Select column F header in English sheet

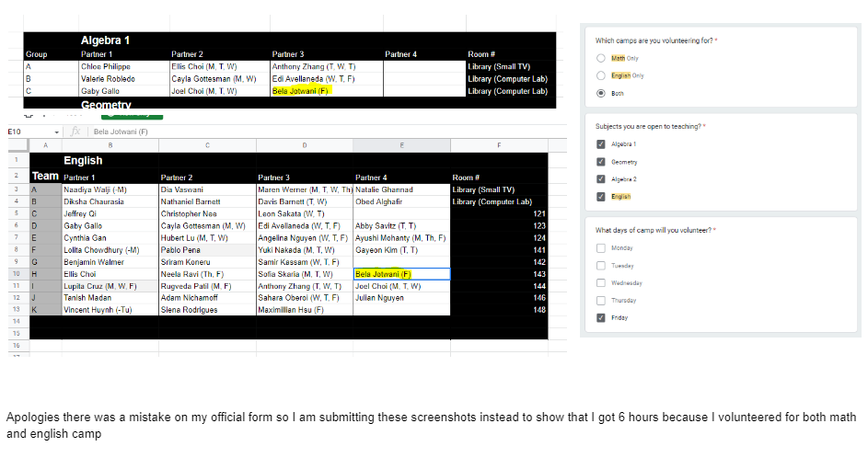coord(499,145)
